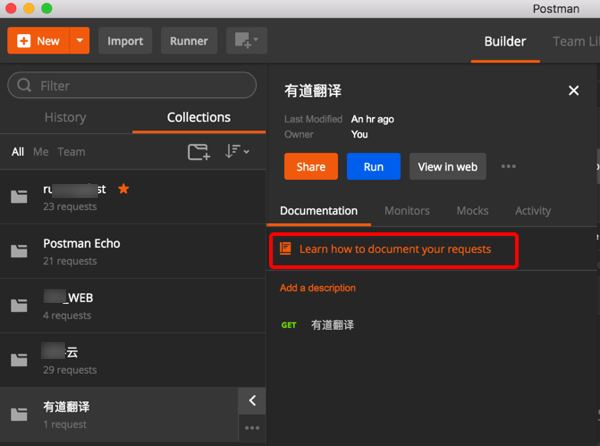Screen dimensions: 600x446
Task: Click the Postman Echo folder icon
Action: pyautogui.click(x=19, y=251)
